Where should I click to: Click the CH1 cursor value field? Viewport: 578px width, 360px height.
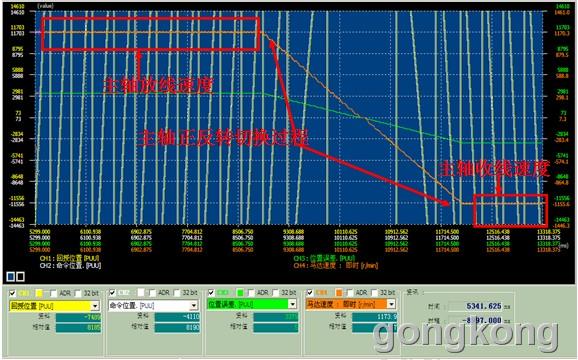(x=78, y=318)
